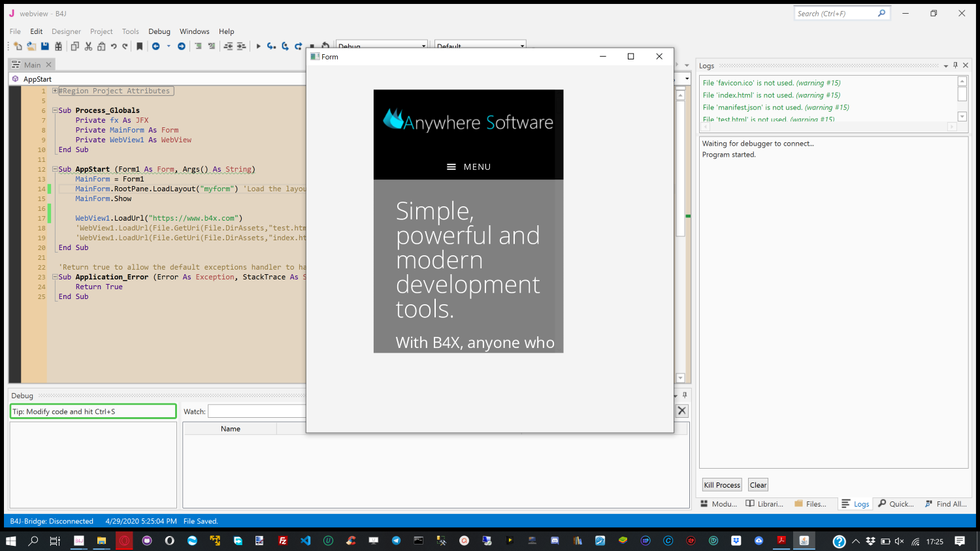Click the Save icon in the toolbar
980x551 pixels.
(45, 46)
